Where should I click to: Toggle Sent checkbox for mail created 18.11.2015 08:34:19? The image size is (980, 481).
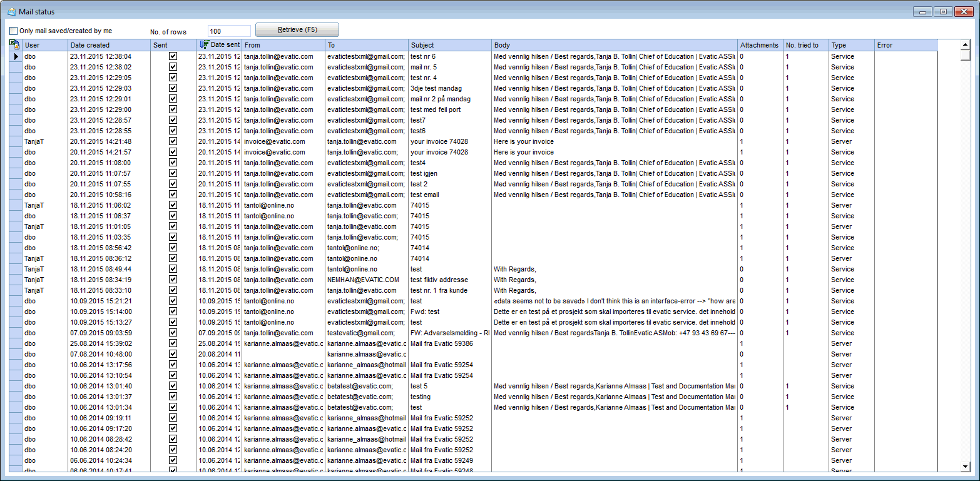tap(173, 280)
